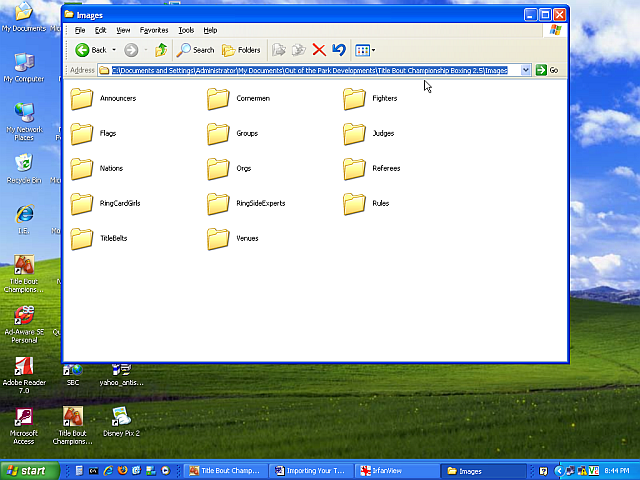Click inside the Address path field
This screenshot has height=480, width=640.
pyautogui.click(x=309, y=70)
